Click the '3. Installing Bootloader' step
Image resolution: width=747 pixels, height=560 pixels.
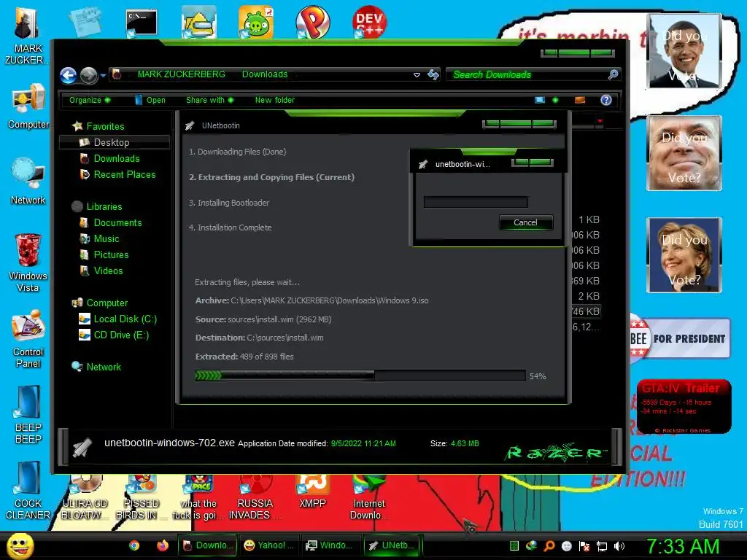point(228,203)
